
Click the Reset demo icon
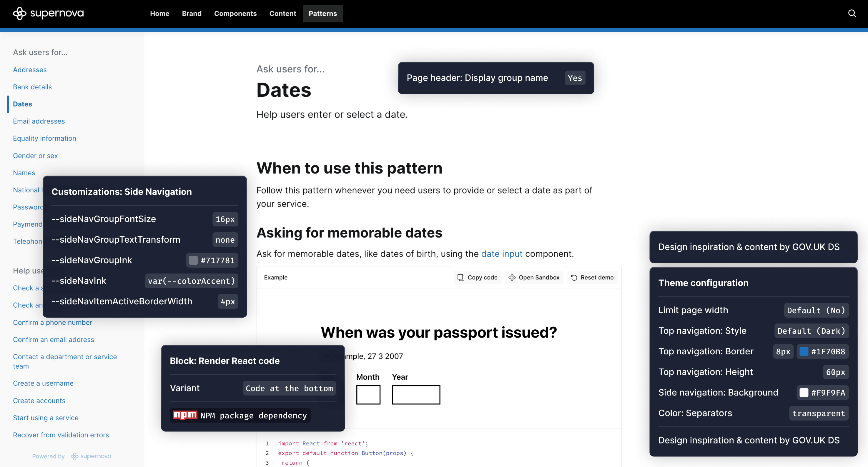574,277
